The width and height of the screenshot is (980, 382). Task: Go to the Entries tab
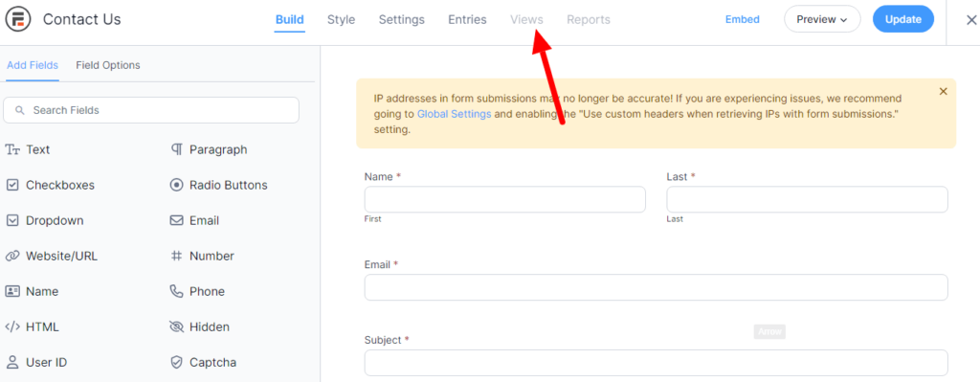[x=467, y=19]
